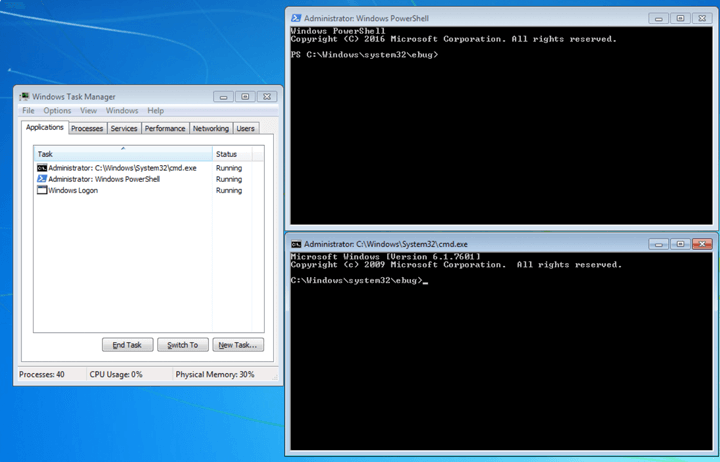This screenshot has width=720, height=462.
Task: Click 'Processes: 40' in the status bar
Action: point(42,374)
